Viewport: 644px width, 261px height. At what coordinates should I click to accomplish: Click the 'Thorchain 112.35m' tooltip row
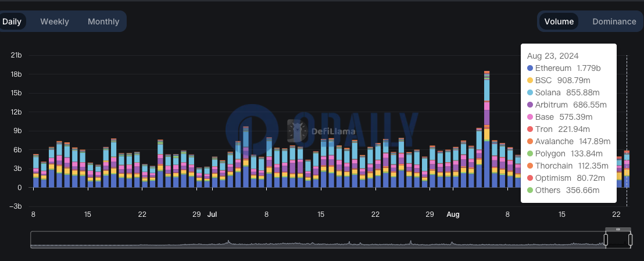(568, 166)
